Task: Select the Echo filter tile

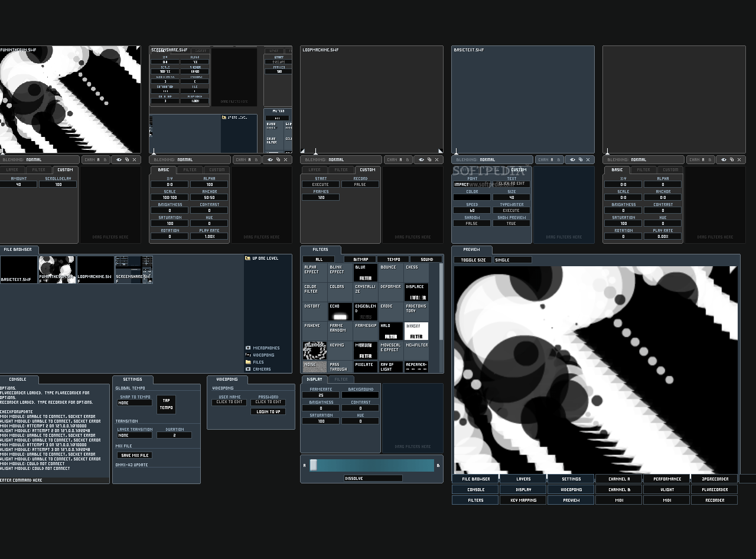Action: point(340,312)
